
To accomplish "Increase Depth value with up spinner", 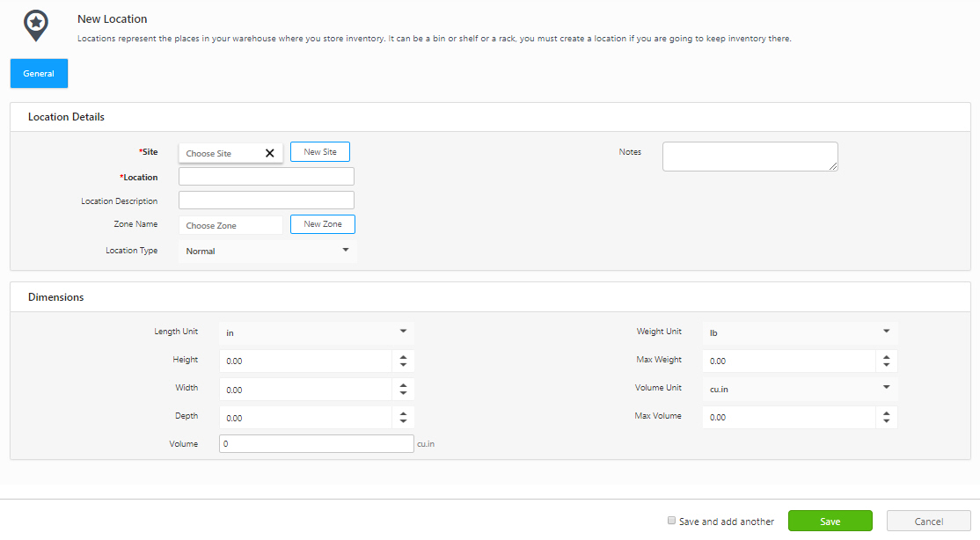I will [403, 412].
